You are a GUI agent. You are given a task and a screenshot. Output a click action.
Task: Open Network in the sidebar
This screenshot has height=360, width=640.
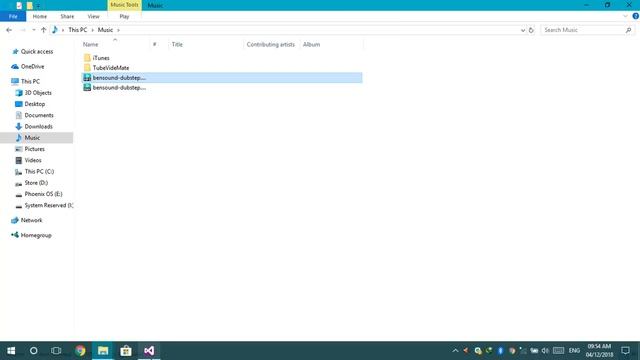point(31,220)
